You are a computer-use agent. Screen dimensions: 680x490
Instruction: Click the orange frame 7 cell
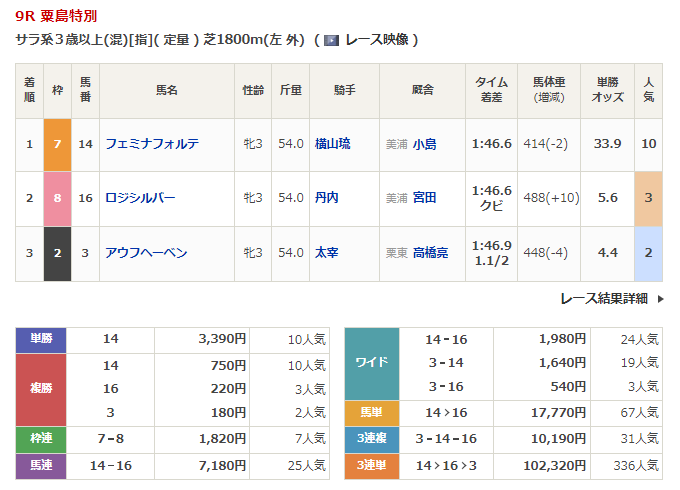(x=57, y=144)
